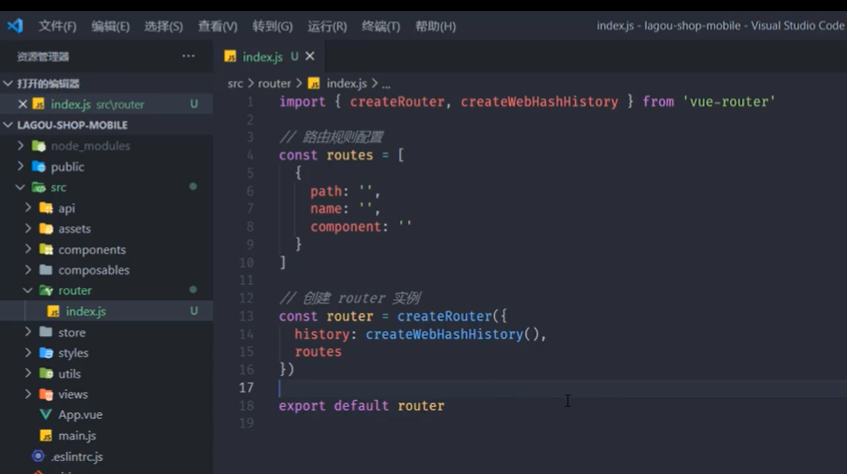Click the VS Code logo icon
The image size is (847, 474).
[x=15, y=25]
